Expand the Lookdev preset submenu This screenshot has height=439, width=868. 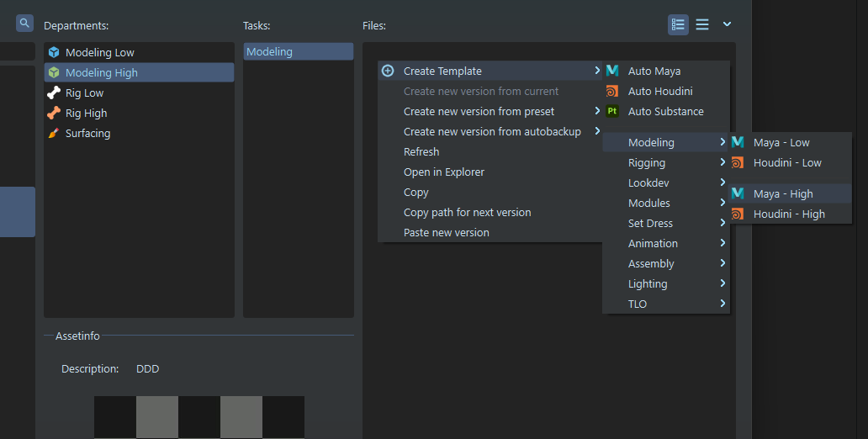665,183
